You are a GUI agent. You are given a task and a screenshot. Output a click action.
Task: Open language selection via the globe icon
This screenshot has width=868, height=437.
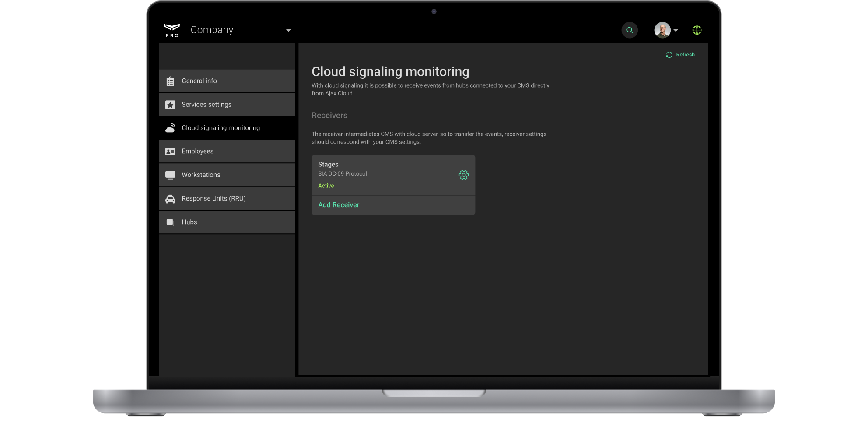(x=697, y=30)
